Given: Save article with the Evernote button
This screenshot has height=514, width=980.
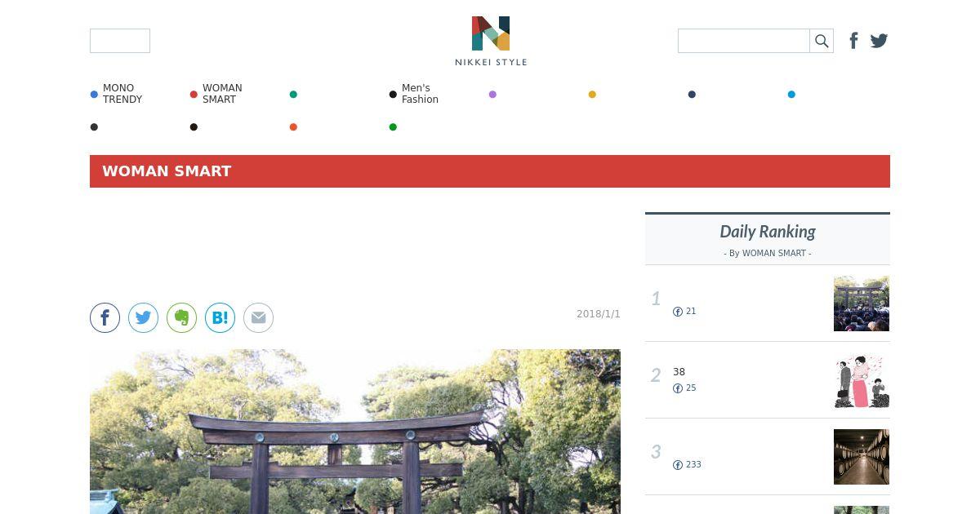Looking at the screenshot, I should 181,317.
